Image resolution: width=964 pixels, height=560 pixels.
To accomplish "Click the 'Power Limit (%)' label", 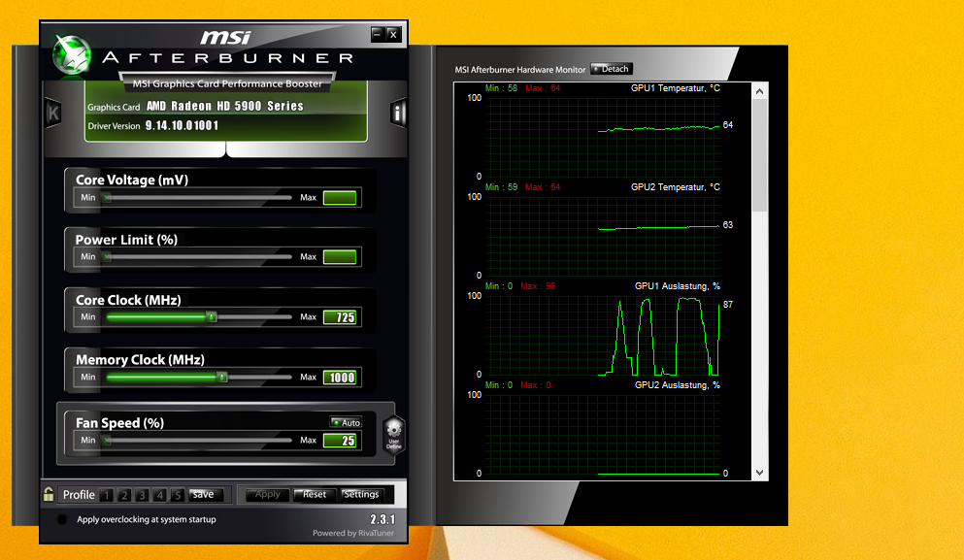I will tap(126, 240).
